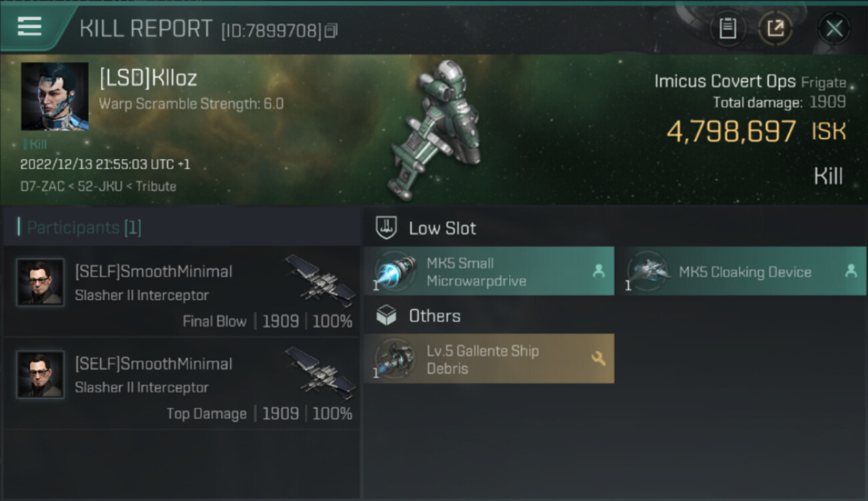Click the share export icon

(775, 29)
